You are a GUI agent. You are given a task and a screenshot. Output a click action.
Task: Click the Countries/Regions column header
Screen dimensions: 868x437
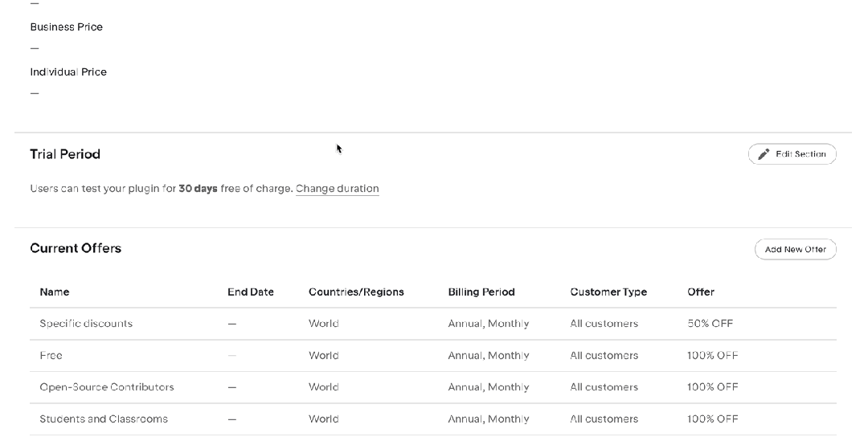point(356,292)
